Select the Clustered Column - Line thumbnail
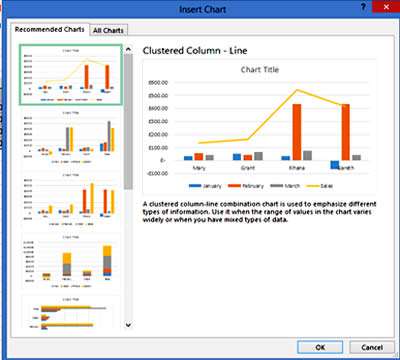This screenshot has width=400, height=360. (71, 75)
